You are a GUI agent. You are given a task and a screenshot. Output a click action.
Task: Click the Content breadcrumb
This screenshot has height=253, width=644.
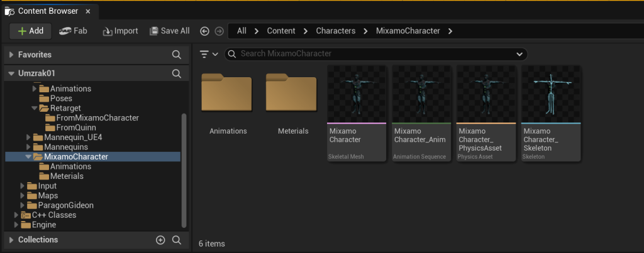(x=281, y=31)
